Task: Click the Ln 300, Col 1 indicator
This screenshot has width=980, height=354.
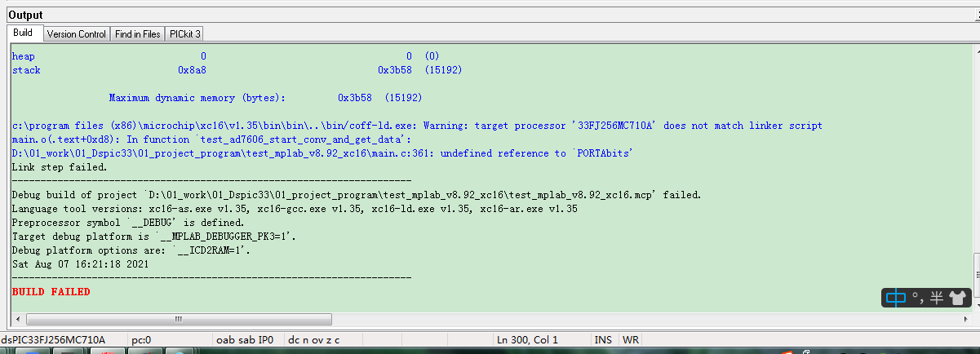Action: click(527, 339)
